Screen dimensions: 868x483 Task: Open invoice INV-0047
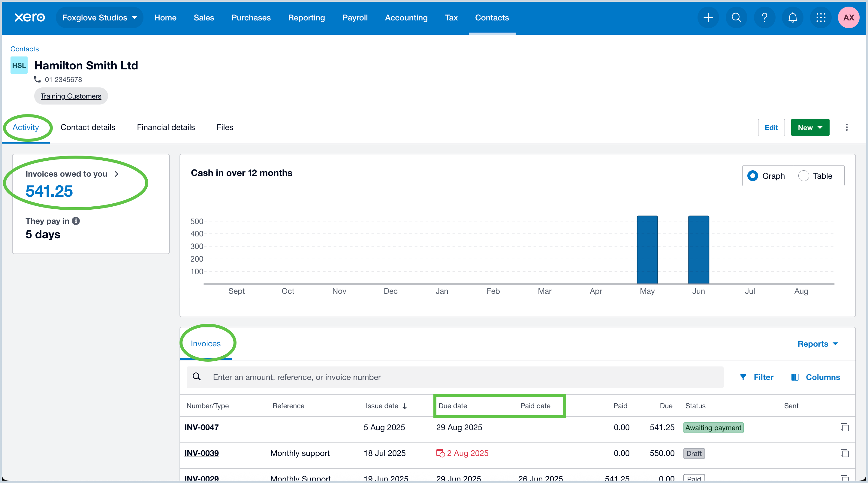click(x=201, y=427)
